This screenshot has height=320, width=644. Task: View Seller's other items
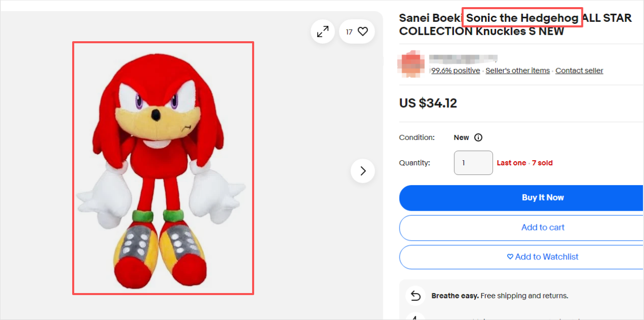[517, 71]
